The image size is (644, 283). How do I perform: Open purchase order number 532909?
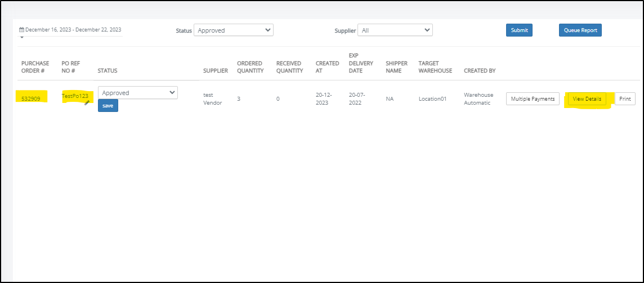pos(31,99)
